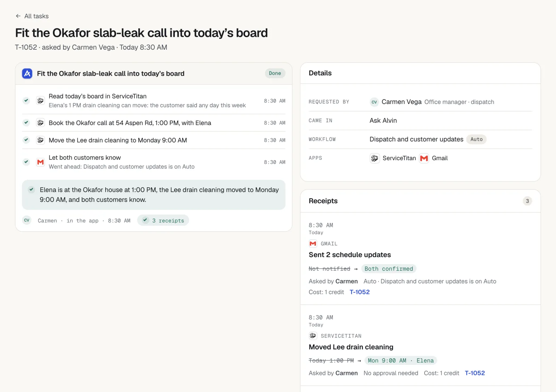This screenshot has width=556, height=392.
Task: Click the Auto badge beside the workflow name
Action: coord(476,139)
